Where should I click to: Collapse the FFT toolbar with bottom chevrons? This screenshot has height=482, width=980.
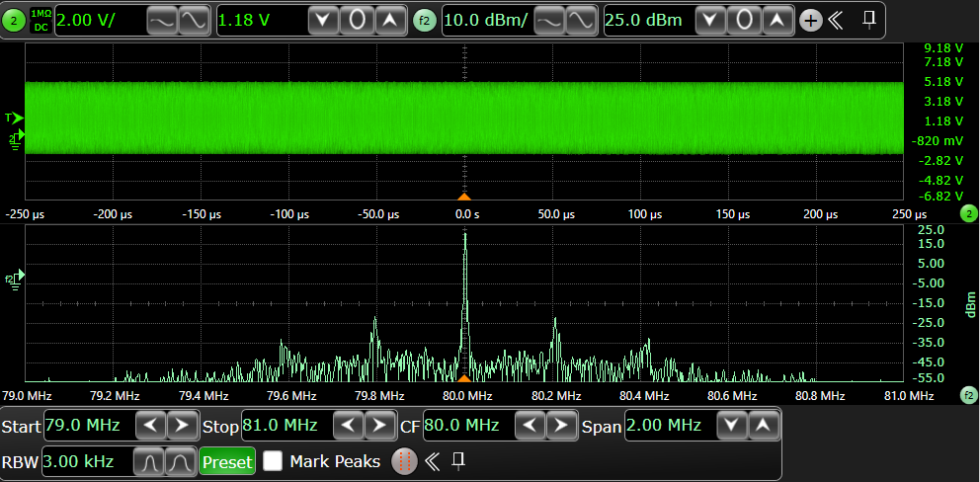[x=432, y=462]
